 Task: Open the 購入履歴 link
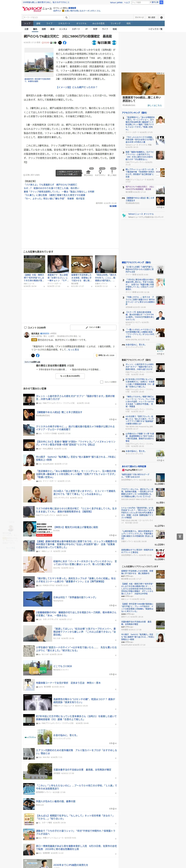152,17
